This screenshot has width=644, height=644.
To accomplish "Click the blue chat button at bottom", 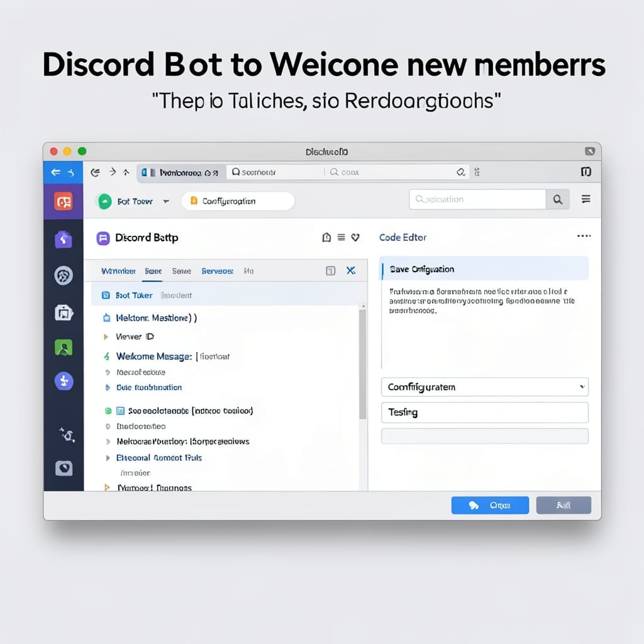I will click(490, 505).
